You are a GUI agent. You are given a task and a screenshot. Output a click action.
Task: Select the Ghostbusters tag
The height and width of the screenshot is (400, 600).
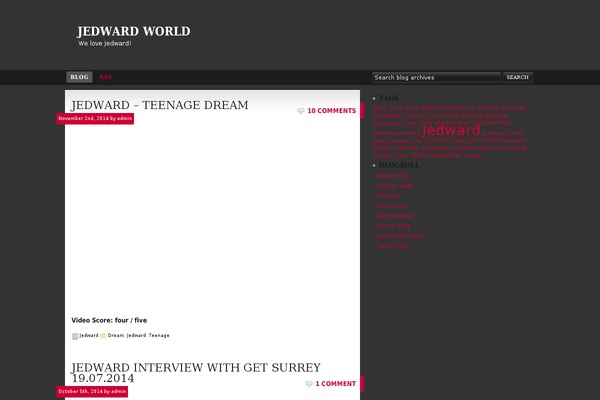point(453,123)
